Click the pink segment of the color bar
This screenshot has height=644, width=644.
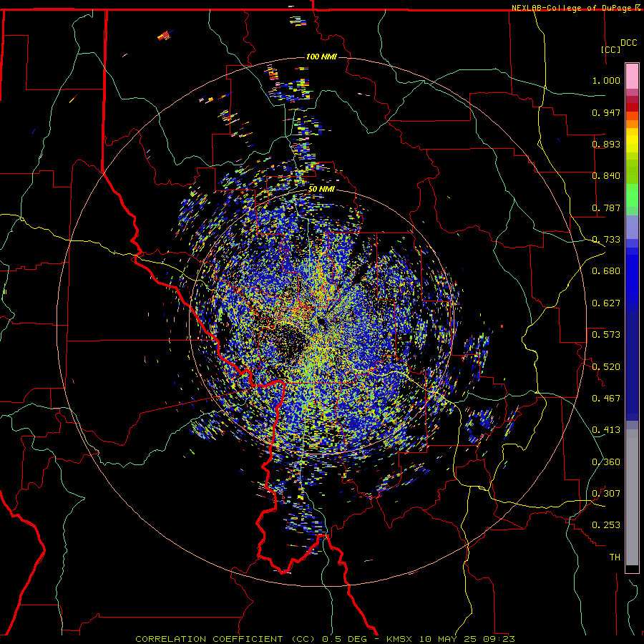pos(632,77)
